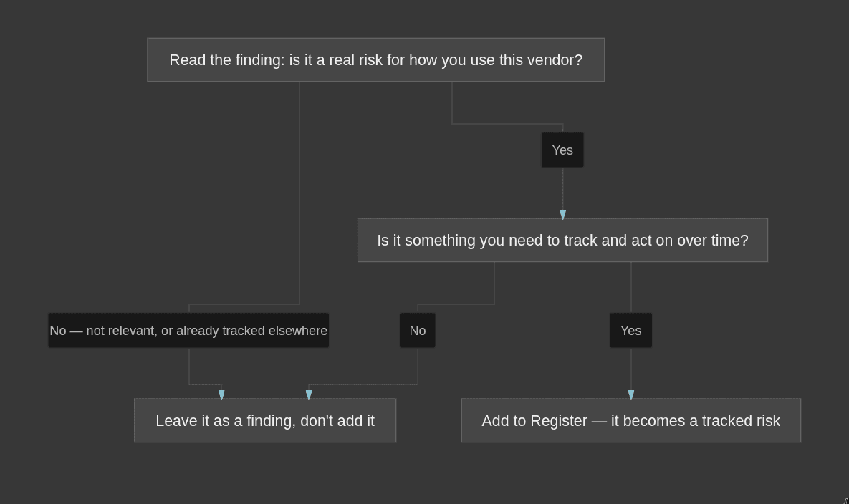Click the resize grip in the bottom-right corner

click(x=846, y=501)
